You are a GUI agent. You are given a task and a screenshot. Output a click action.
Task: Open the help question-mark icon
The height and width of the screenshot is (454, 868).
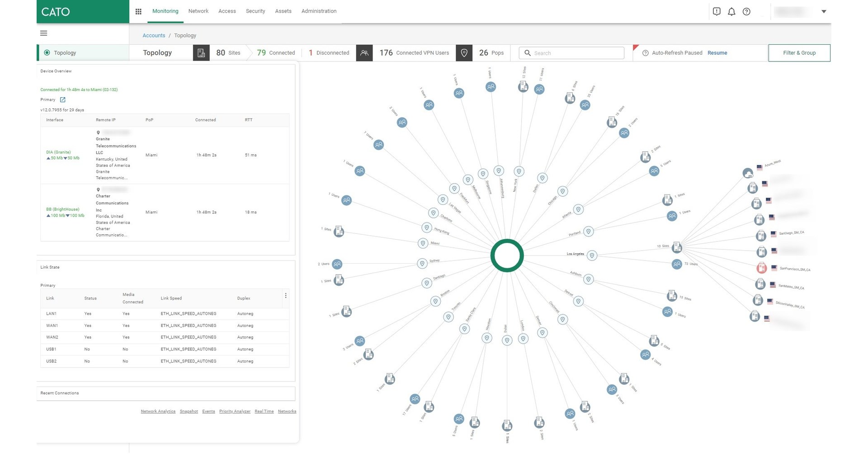point(746,12)
